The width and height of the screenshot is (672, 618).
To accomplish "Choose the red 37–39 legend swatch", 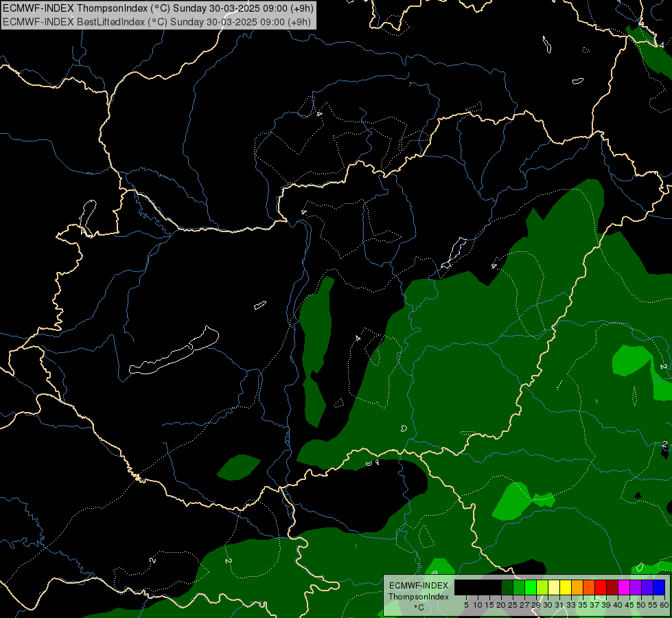I will tap(601, 587).
